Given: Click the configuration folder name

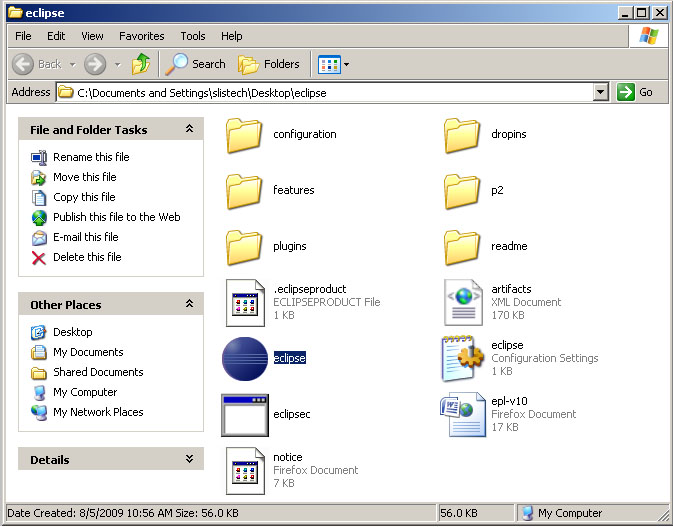Looking at the screenshot, I should click(305, 134).
